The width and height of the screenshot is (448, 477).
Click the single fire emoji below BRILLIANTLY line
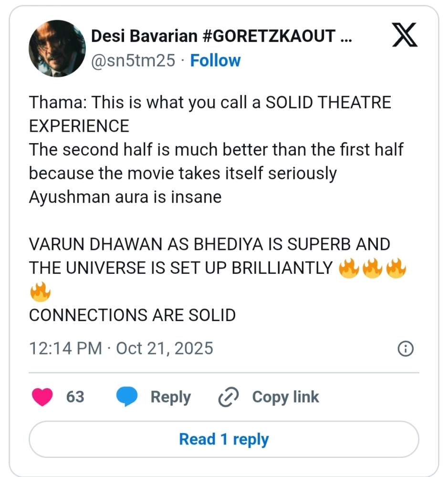40,291
